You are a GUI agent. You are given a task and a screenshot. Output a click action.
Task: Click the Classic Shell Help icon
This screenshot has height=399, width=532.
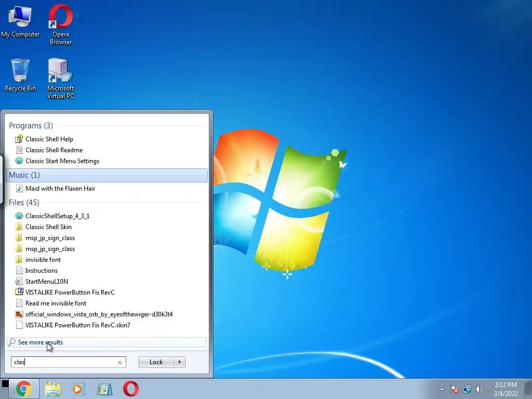pos(19,139)
